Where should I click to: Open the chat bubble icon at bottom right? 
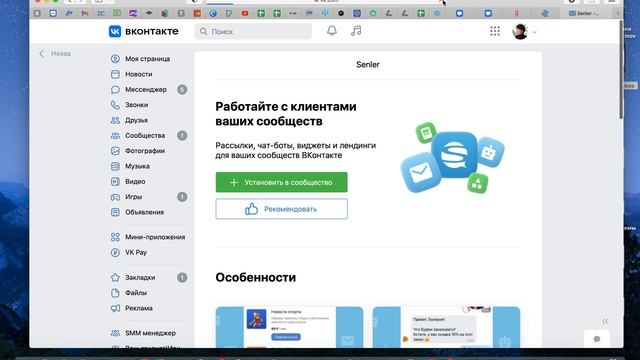[597, 339]
